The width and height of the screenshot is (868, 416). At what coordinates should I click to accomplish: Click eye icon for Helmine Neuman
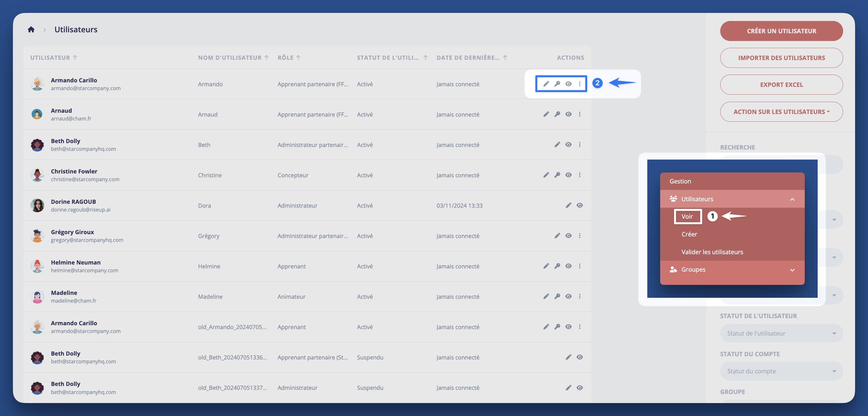(x=568, y=266)
